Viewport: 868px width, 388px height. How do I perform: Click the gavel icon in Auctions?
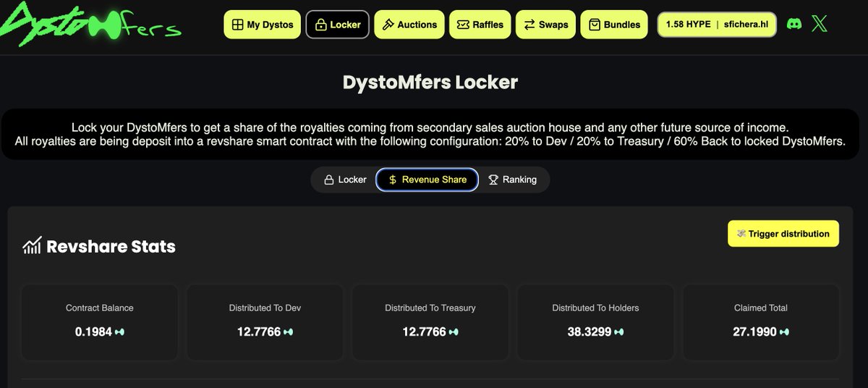pos(388,25)
